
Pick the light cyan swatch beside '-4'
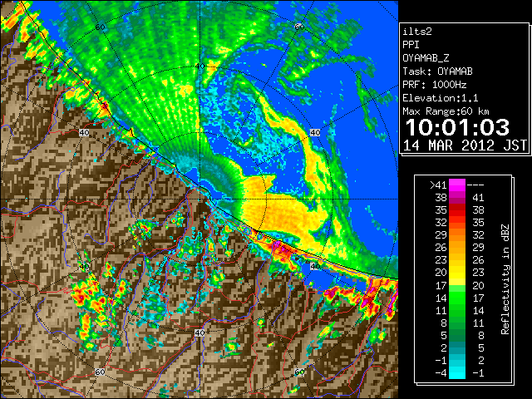click(x=457, y=373)
